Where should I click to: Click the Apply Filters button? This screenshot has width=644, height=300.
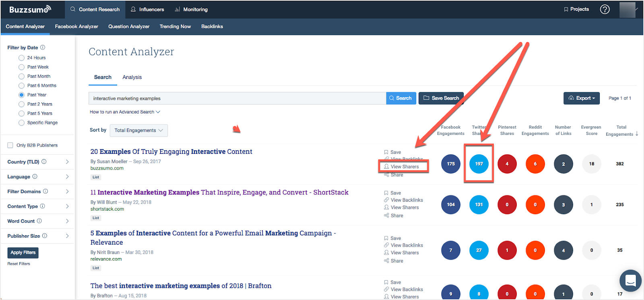coord(23,252)
